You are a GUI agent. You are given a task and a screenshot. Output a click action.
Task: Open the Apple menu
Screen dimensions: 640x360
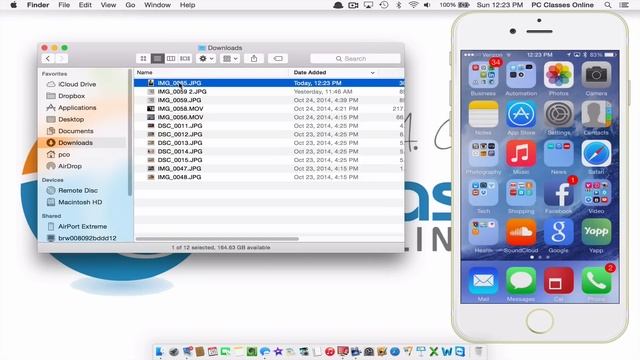pos(13,5)
